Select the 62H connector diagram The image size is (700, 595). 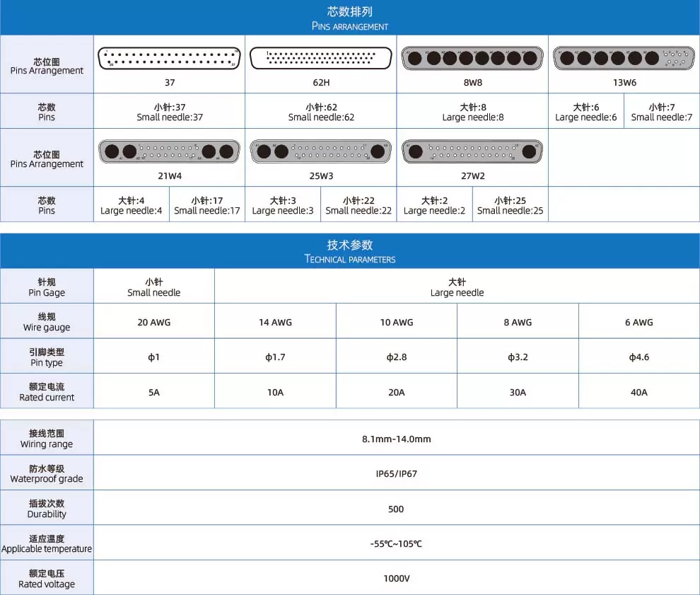pos(321,58)
